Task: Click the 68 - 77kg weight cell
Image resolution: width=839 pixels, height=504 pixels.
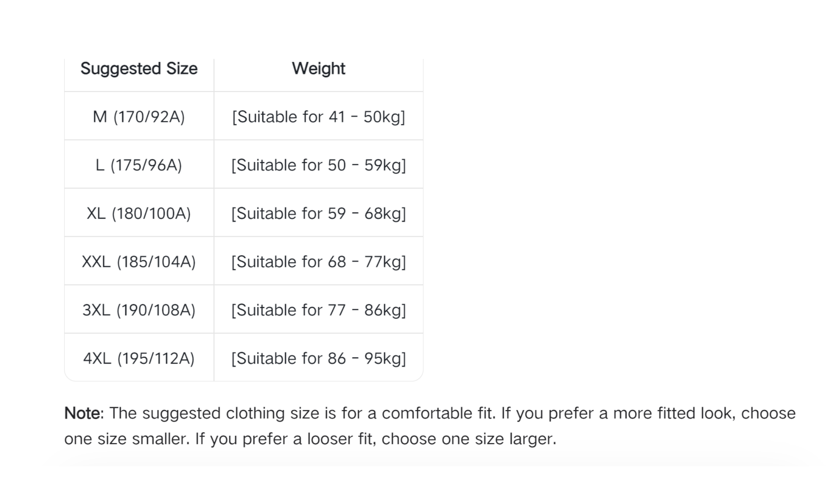Action: [319, 262]
